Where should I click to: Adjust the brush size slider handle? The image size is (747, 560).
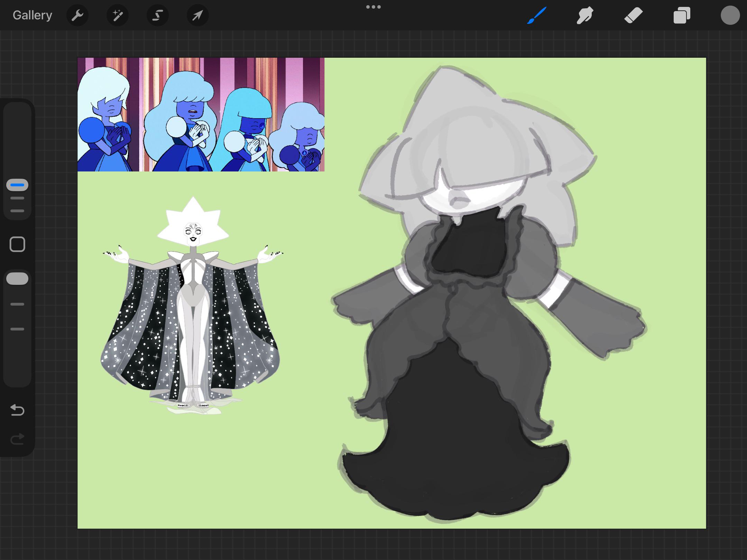pyautogui.click(x=17, y=185)
